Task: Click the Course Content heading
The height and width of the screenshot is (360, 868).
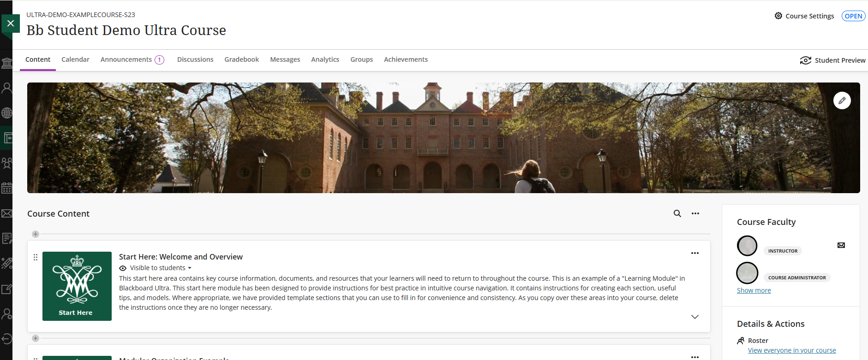Action: (58, 214)
